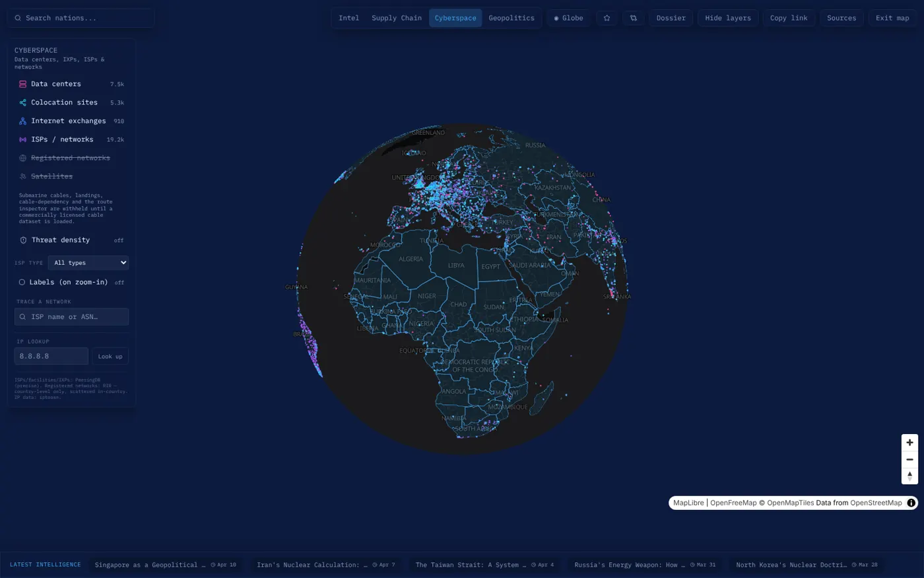Zoom in with the plus map control

(909, 443)
